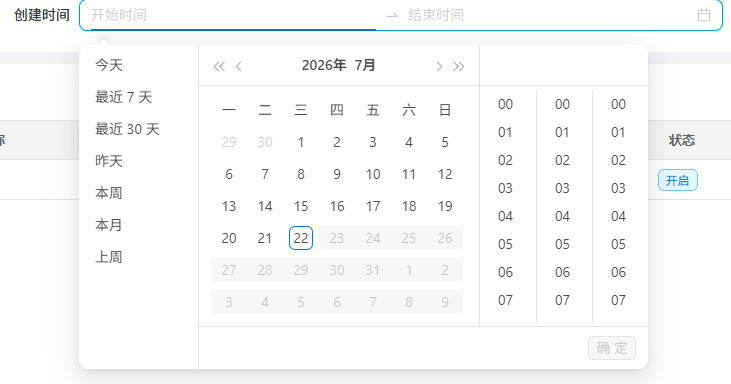The width and height of the screenshot is (731, 384).
Task: Go to previous month arrow
Action: click(239, 66)
